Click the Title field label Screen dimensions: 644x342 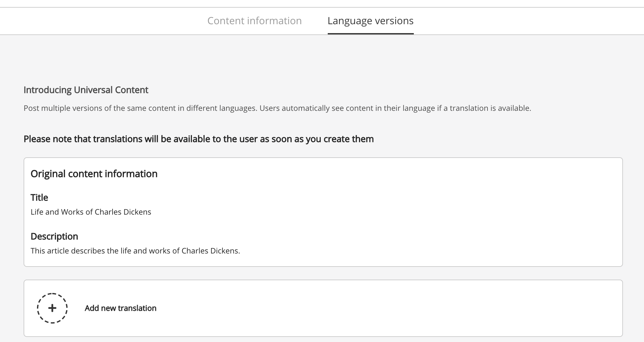point(39,198)
